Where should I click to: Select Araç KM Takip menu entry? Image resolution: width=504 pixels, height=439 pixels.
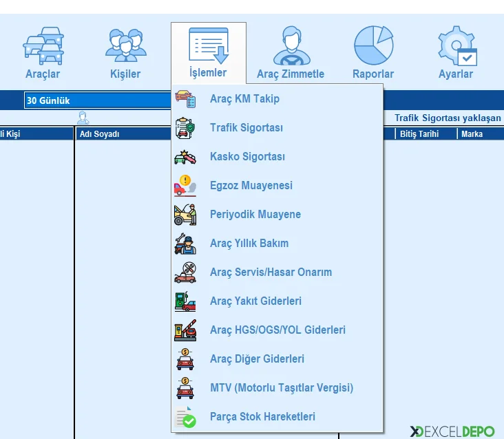(244, 99)
